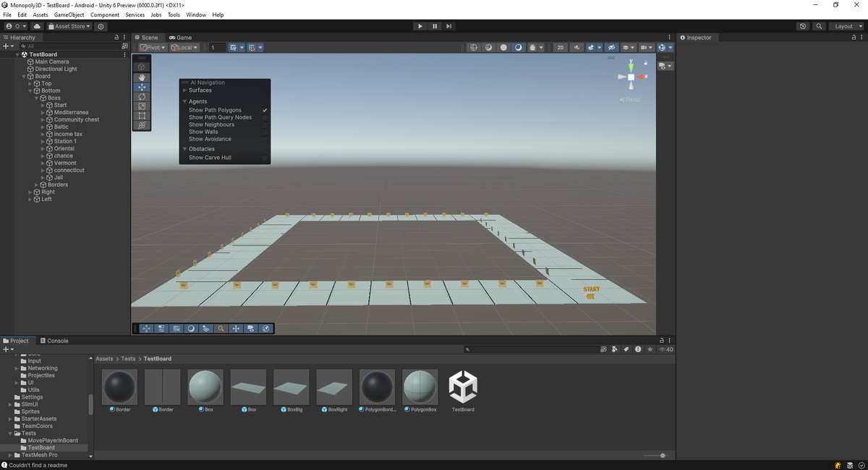The width and height of the screenshot is (868, 470).
Task: Click the magnifier icon in bottom scene overlay
Action: click(x=221, y=328)
